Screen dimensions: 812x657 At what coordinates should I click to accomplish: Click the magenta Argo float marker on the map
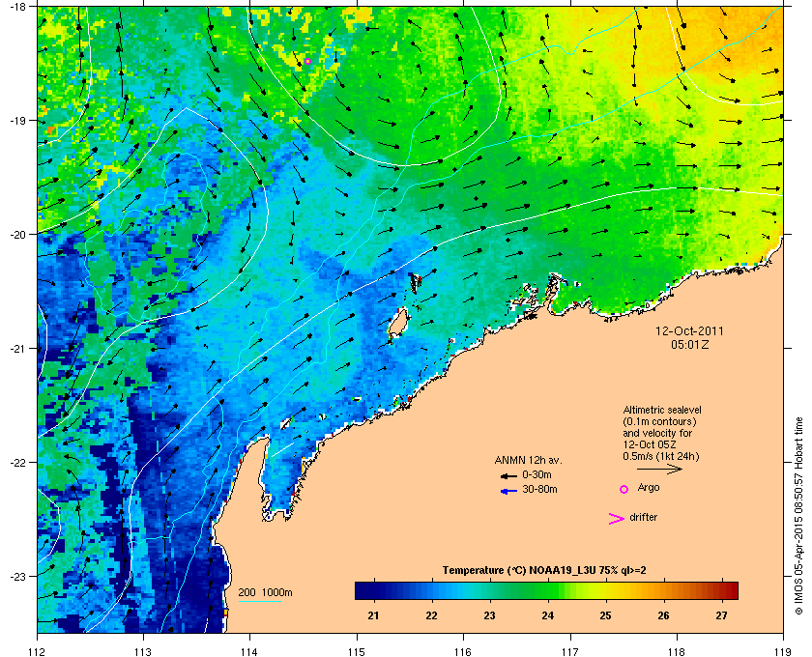(x=307, y=62)
